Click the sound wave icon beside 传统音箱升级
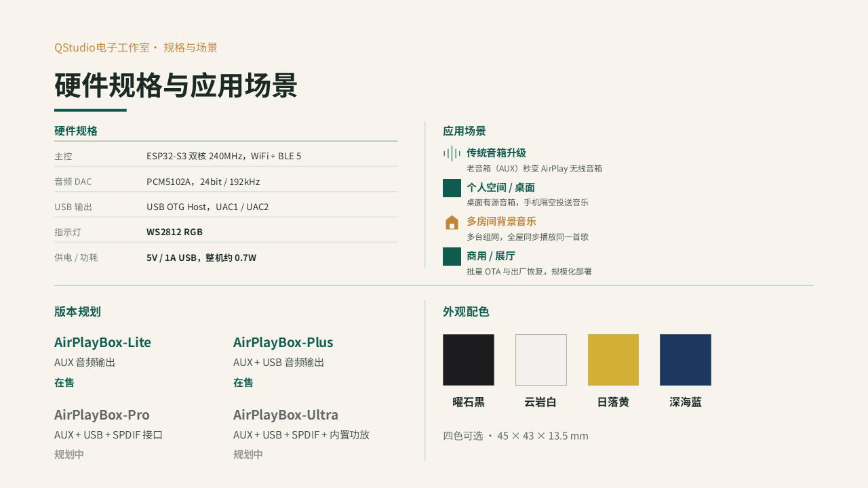868x488 pixels. coord(452,154)
